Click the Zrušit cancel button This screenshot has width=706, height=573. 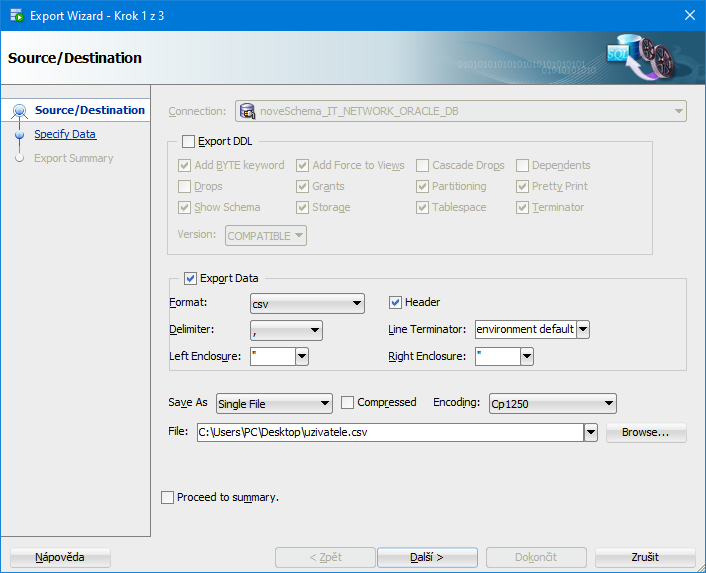point(645,557)
